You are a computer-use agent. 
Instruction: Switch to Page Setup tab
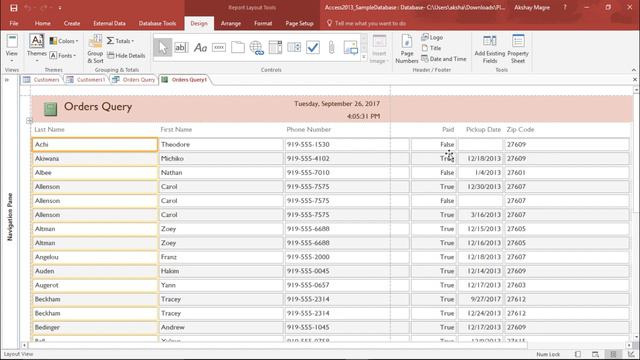tap(300, 23)
